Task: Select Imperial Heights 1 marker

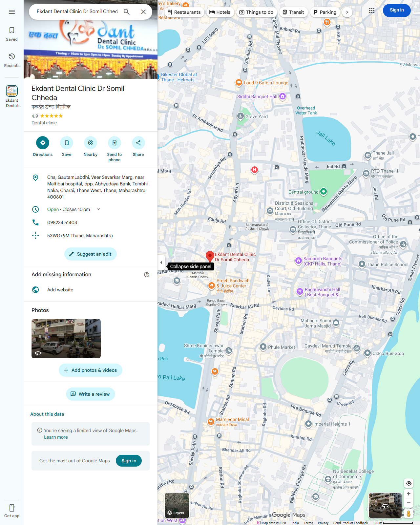Action: [x=308, y=424]
